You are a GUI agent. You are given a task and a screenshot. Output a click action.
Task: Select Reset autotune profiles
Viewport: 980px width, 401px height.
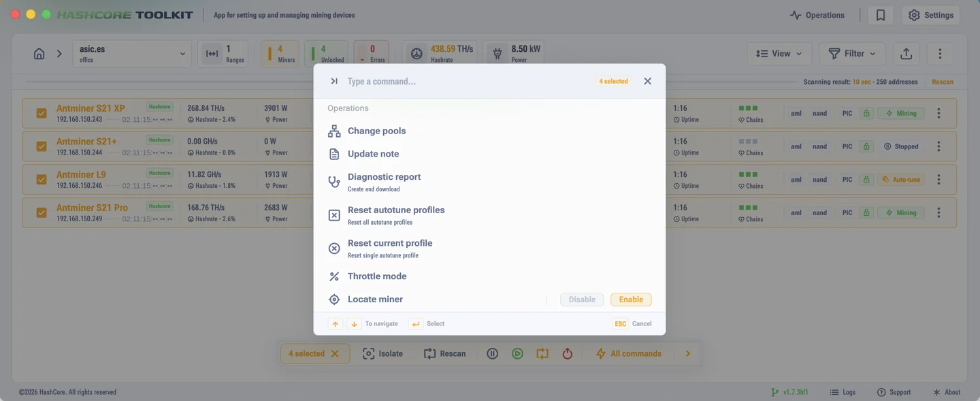click(x=489, y=215)
